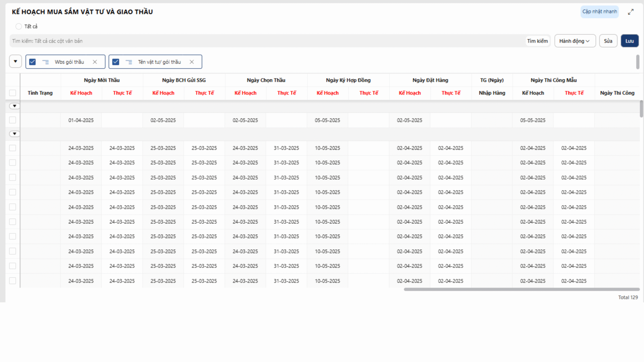The height and width of the screenshot is (362, 644).
Task: Remove the Tên vật tư/ gói thầu chip
Action: 192,62
